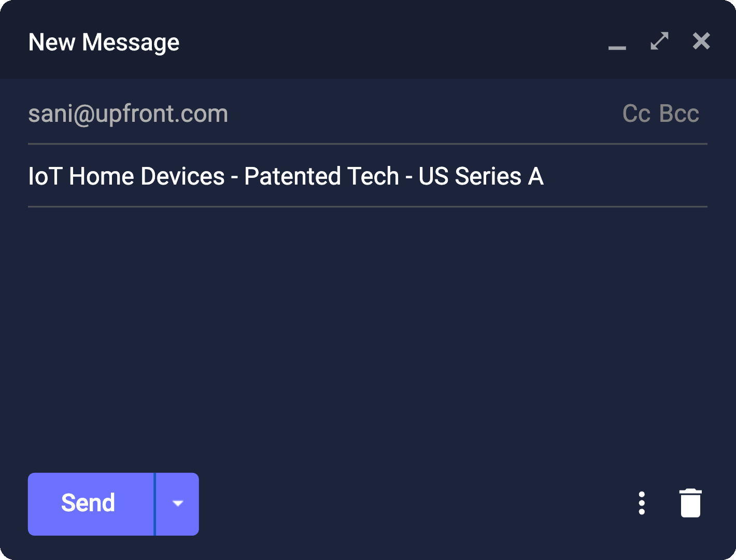Image resolution: width=736 pixels, height=560 pixels.
Task: Pop out the compose window with the arrows icon
Action: point(659,41)
